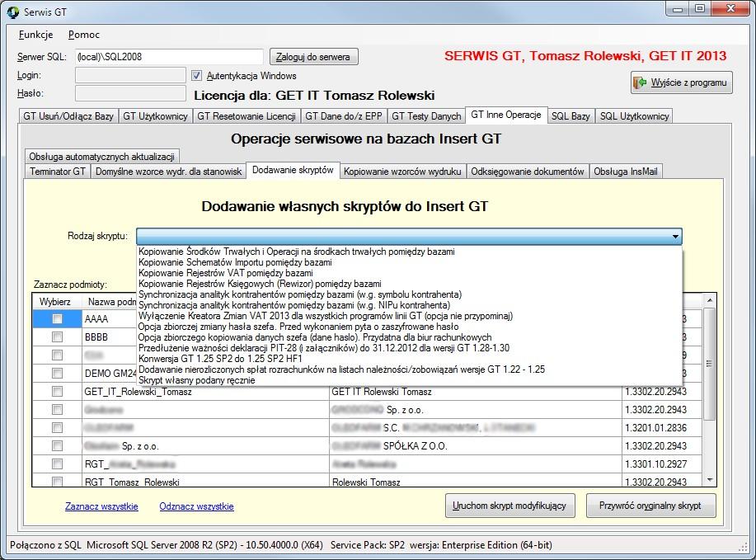Tick the checkbox for the AAAA row
756x560 pixels.
(58, 319)
